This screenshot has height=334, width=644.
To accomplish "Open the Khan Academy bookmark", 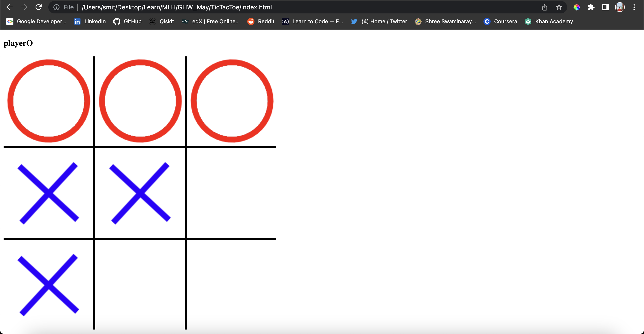I will click(x=549, y=21).
